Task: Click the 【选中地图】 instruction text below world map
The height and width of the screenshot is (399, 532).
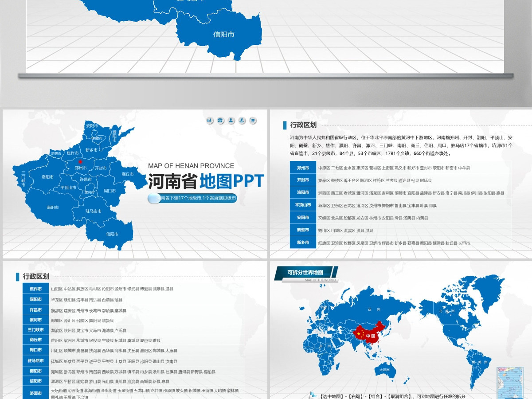Action: [x=392, y=396]
